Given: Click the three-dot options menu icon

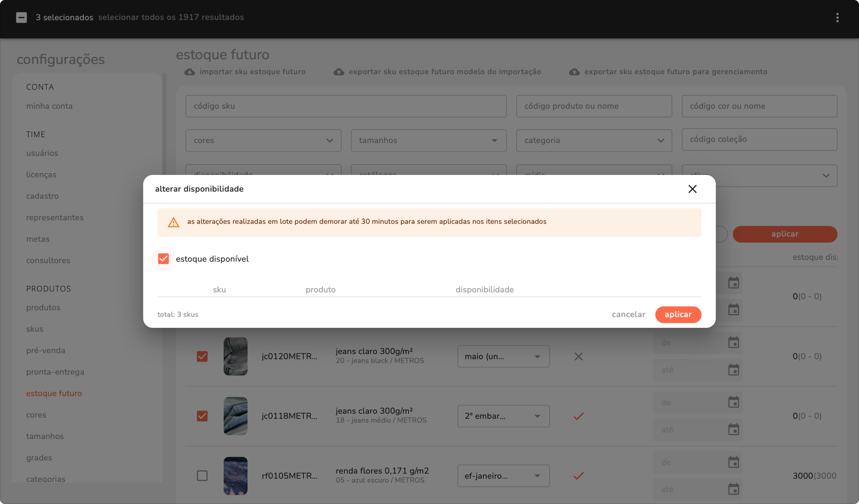Looking at the screenshot, I should click(837, 17).
